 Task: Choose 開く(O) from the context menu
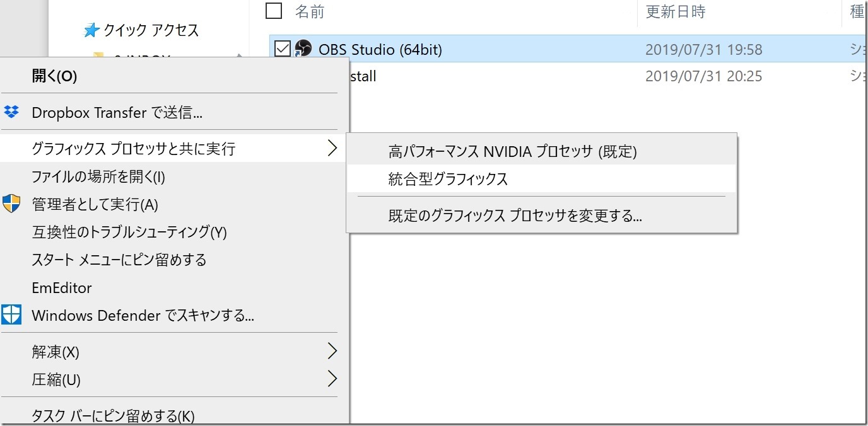pyautogui.click(x=173, y=76)
